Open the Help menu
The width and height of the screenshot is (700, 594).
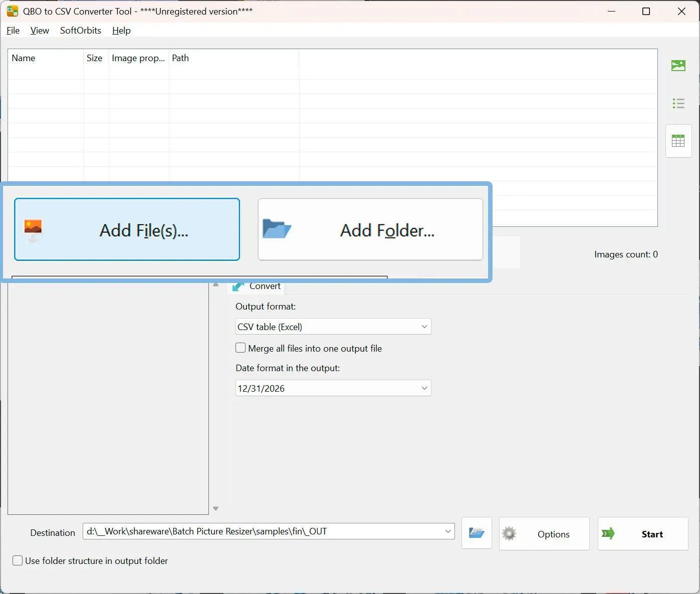tap(121, 31)
